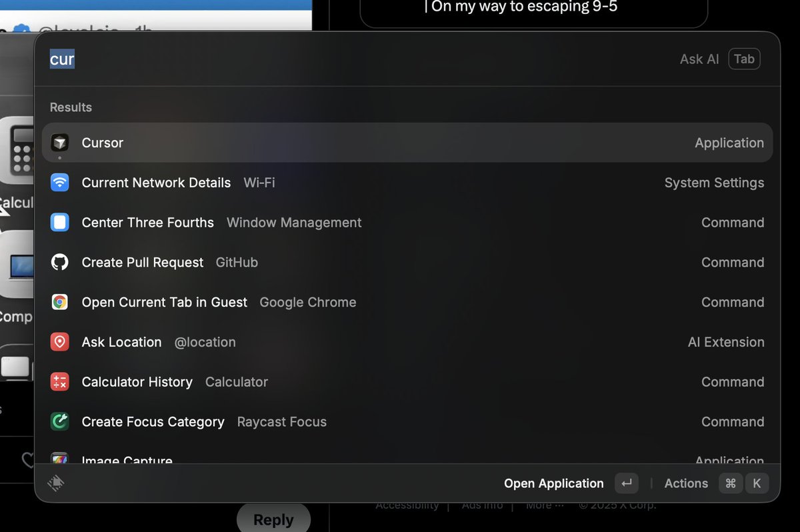Click the Return key icon next to Open Application

tap(627, 483)
